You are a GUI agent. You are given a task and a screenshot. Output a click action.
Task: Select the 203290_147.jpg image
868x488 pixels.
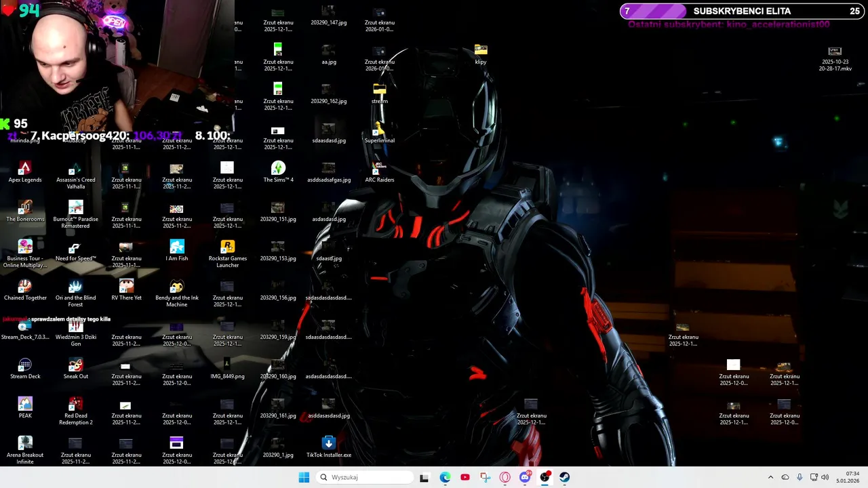[x=329, y=15]
